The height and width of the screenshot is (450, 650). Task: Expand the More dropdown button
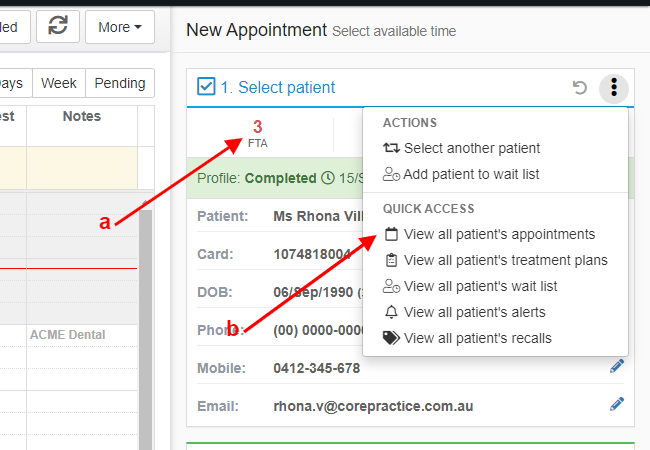click(x=120, y=27)
